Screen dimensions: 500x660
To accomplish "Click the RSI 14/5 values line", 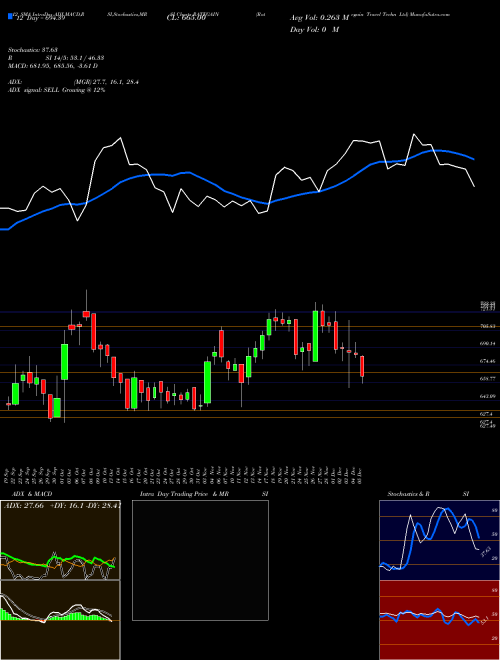I will tap(56, 58).
